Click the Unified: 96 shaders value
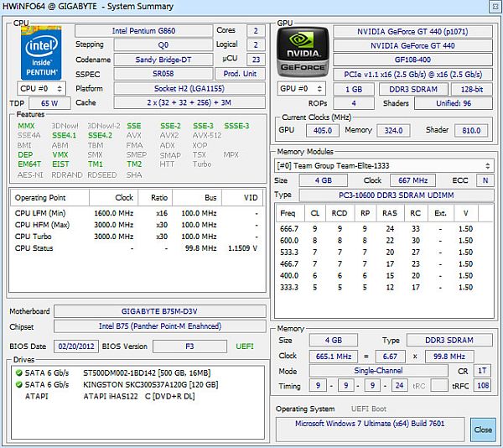 coord(454,103)
